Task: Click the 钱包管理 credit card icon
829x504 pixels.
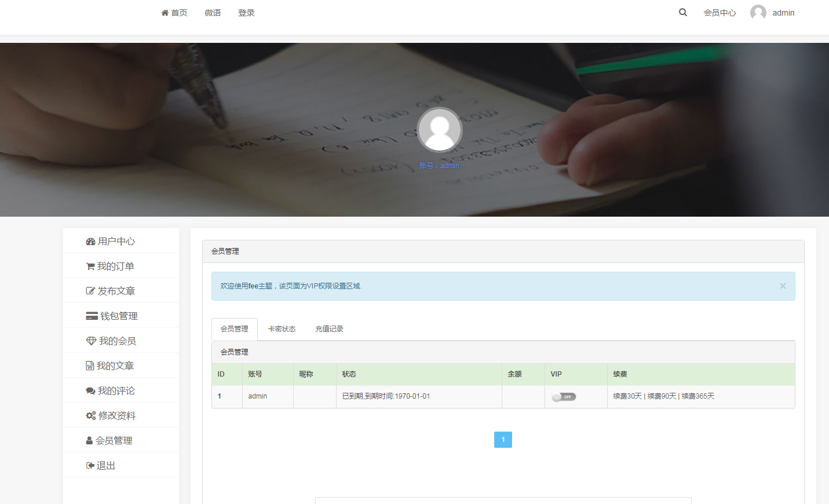Action: tap(92, 316)
